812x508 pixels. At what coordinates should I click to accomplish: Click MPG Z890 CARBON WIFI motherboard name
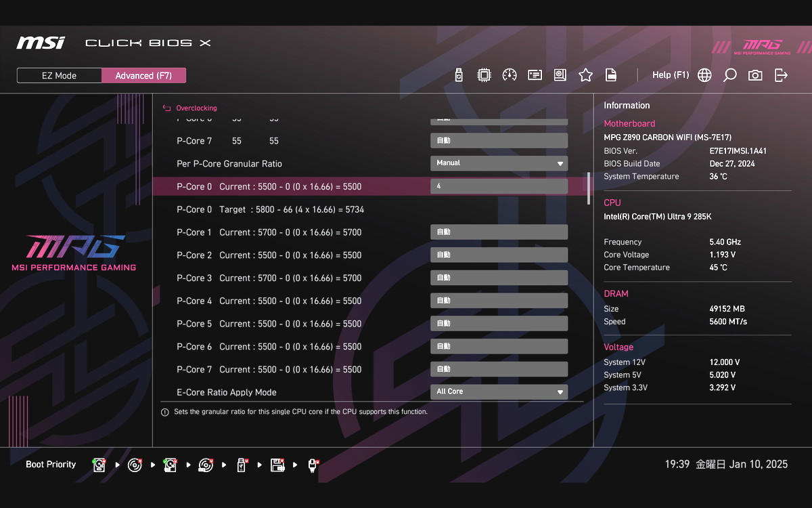(667, 137)
